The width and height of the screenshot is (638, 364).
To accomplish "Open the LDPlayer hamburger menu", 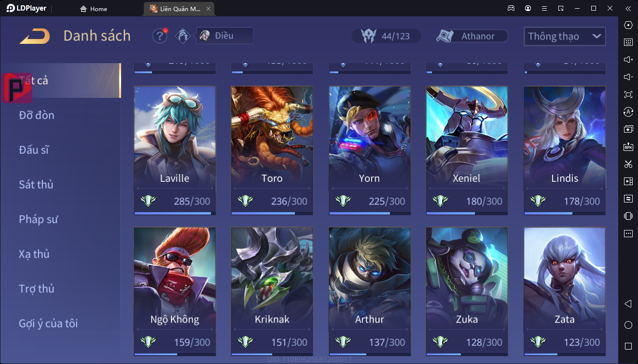I will (544, 8).
